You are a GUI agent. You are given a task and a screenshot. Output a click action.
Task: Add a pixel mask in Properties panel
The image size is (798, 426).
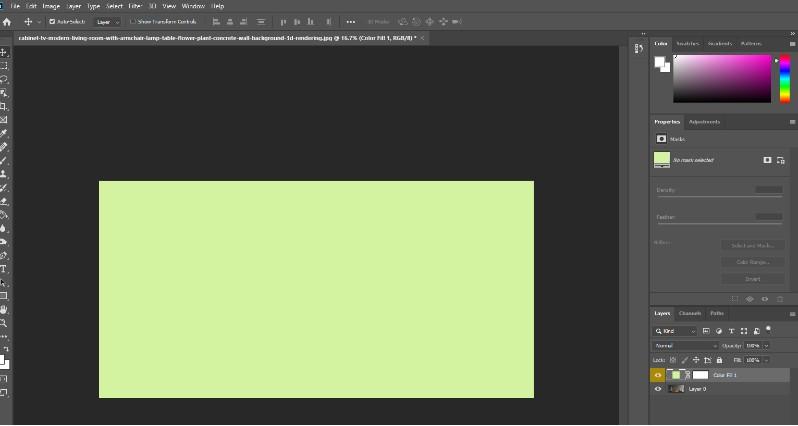tap(767, 160)
